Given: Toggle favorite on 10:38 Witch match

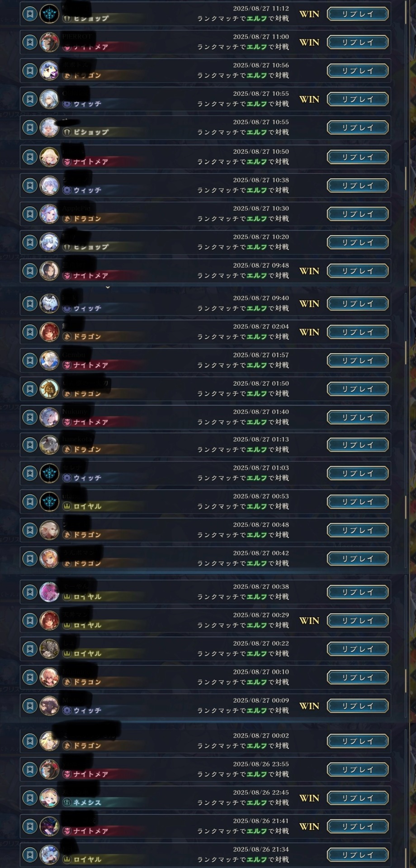Looking at the screenshot, I should [30, 186].
